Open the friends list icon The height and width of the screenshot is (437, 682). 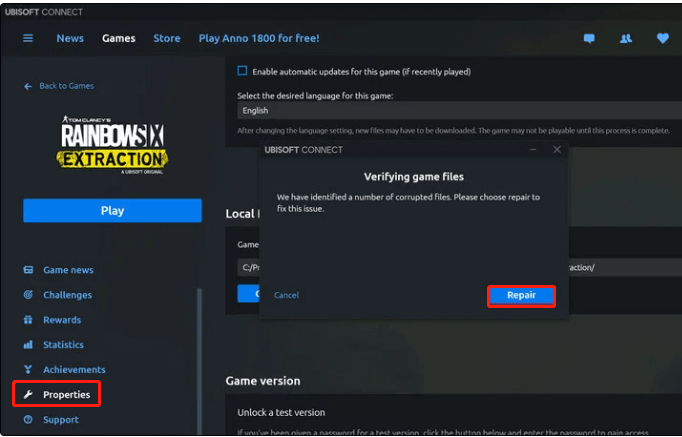coord(626,39)
